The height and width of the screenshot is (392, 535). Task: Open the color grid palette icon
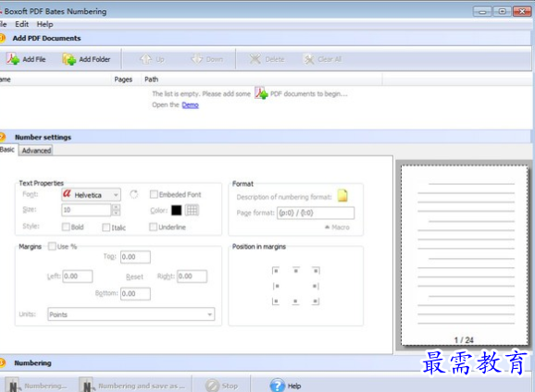pyautogui.click(x=192, y=210)
